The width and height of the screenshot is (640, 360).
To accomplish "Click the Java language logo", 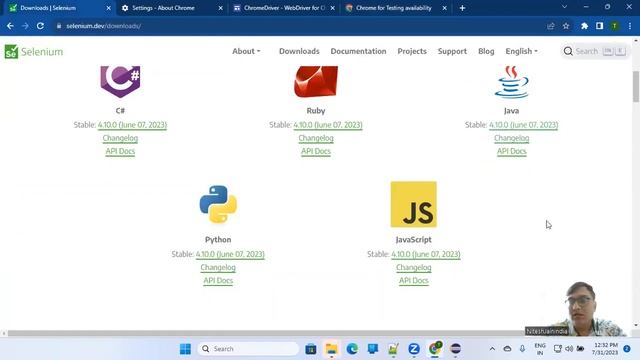I will 511,82.
